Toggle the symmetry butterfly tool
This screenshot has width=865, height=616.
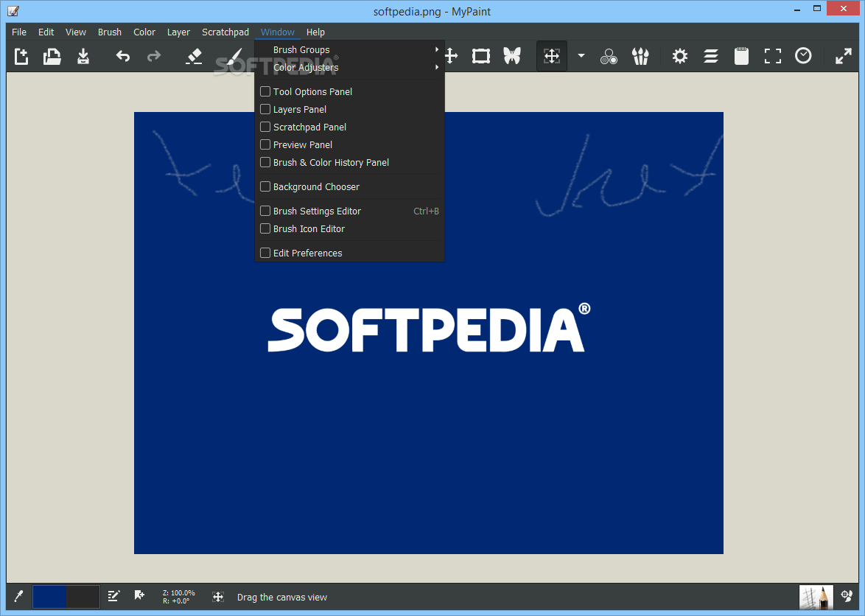pos(512,56)
